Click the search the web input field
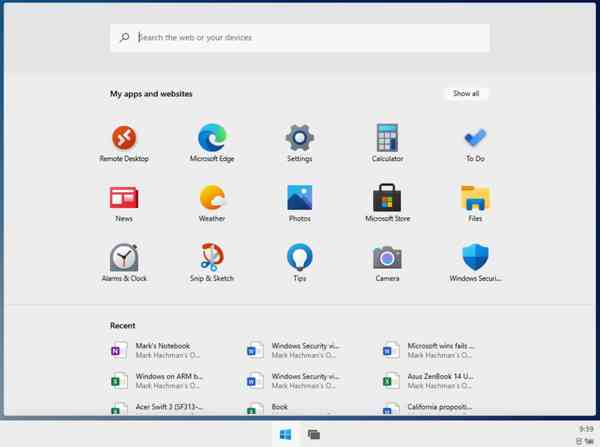The height and width of the screenshot is (447, 600). coord(300,38)
